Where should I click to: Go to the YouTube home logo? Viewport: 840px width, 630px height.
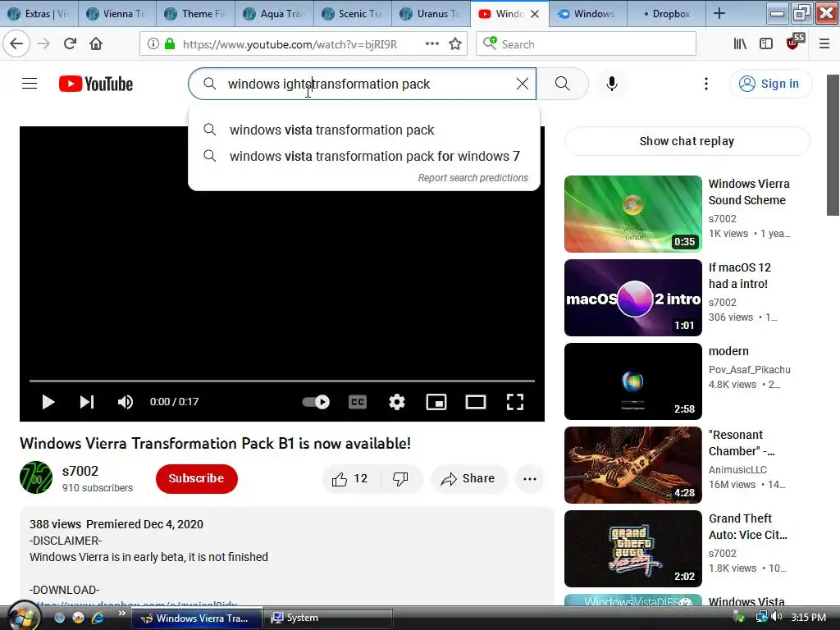click(96, 84)
